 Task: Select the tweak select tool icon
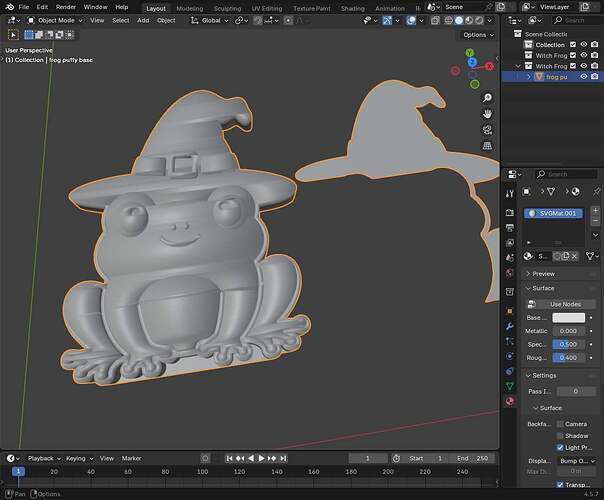[x=13, y=35]
